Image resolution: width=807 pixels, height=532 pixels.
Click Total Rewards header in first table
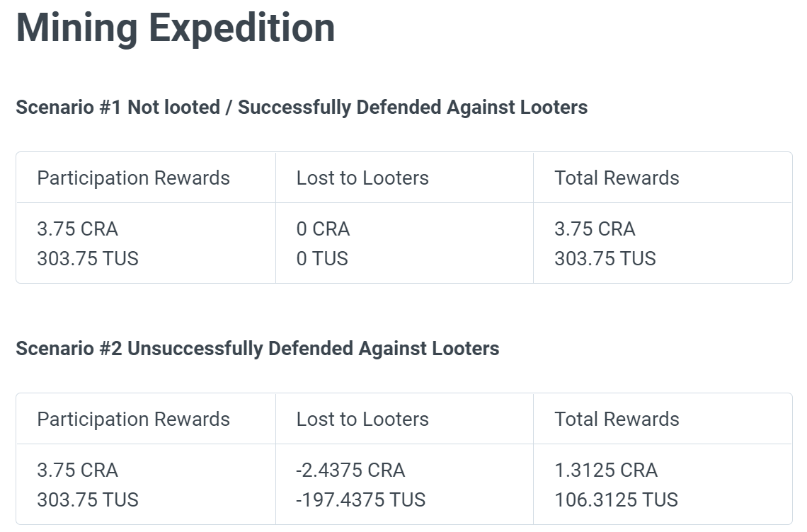point(617,178)
